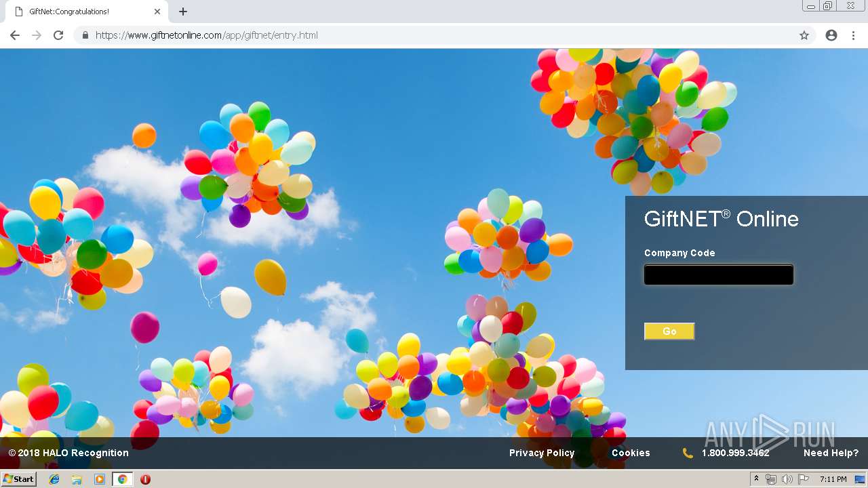The height and width of the screenshot is (488, 868).
Task: Close the GiftNet:Congratulations! tab
Action: pos(157,12)
